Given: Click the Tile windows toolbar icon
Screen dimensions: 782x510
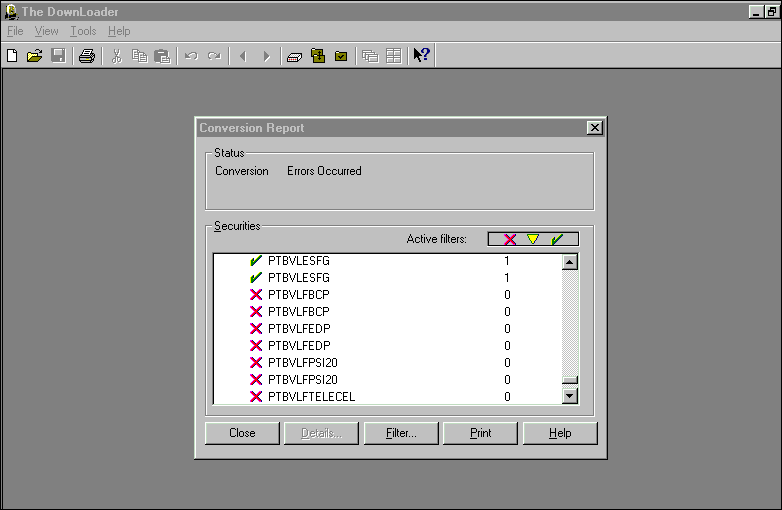Looking at the screenshot, I should point(393,56).
